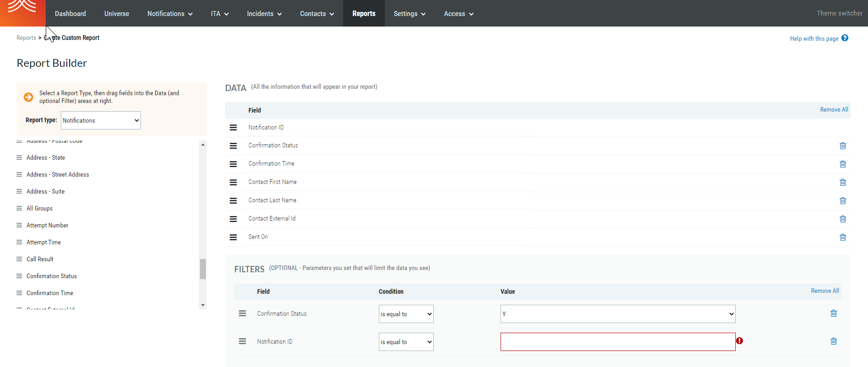Click trash icon for Contact First Name
Image resolution: width=868 pixels, height=367 pixels.
pos(842,182)
